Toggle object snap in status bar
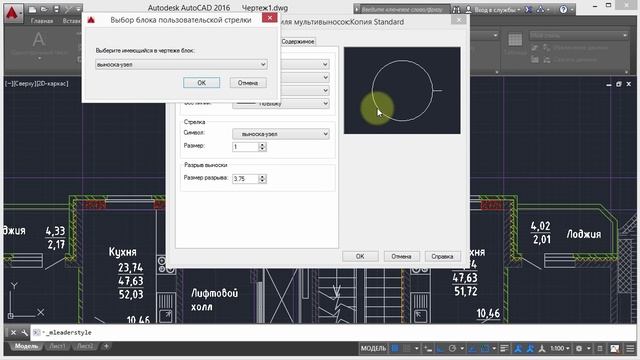640x360 pixels. (x=484, y=349)
